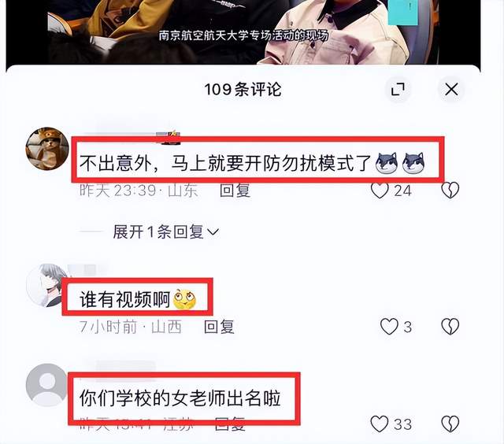This screenshot has height=444, width=504.
Task: Dislike the comment from Shanxi
Action: pos(450,327)
